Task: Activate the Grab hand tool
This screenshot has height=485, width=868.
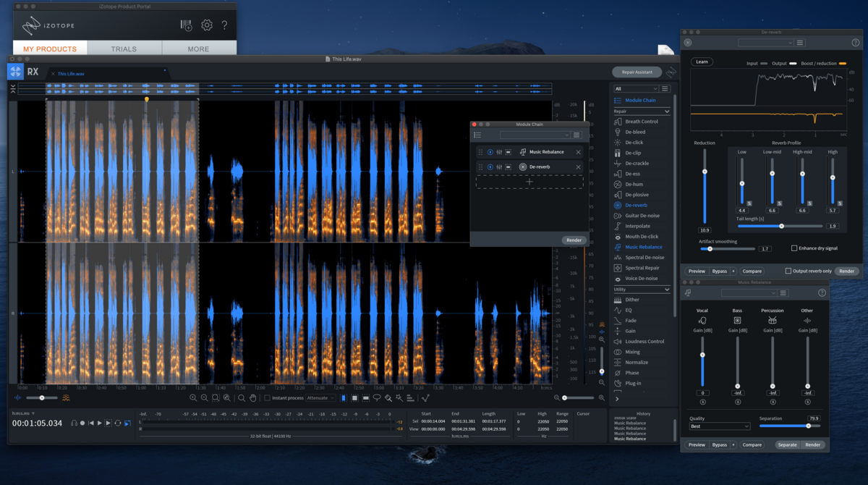Action: pyautogui.click(x=252, y=398)
